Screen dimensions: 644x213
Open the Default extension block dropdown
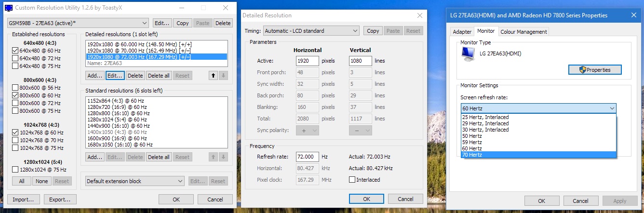pyautogui.click(x=135, y=181)
